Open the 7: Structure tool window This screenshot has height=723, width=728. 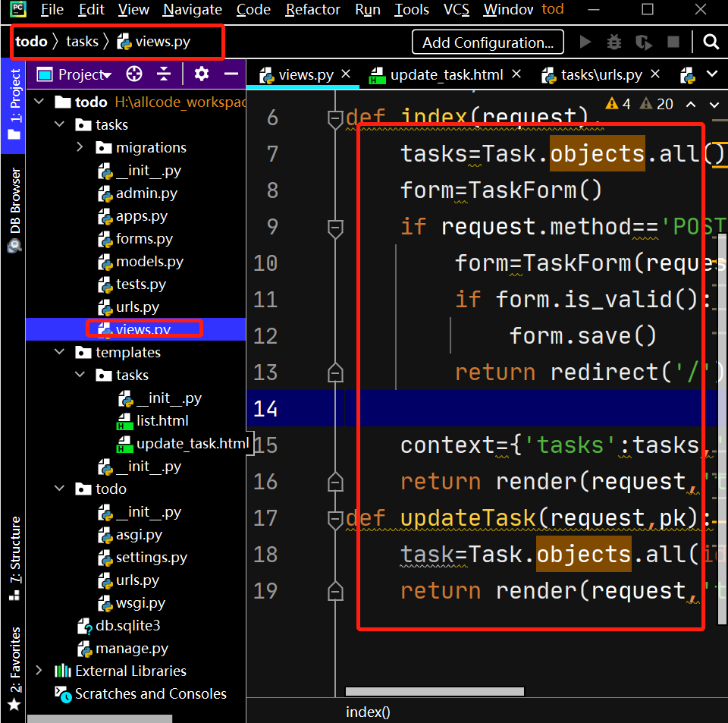(15, 558)
